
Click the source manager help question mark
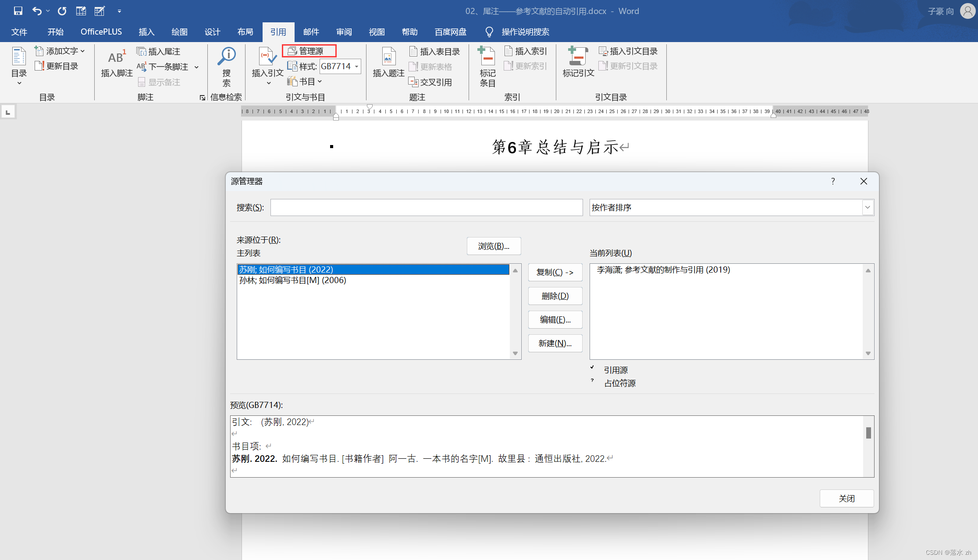tap(833, 181)
